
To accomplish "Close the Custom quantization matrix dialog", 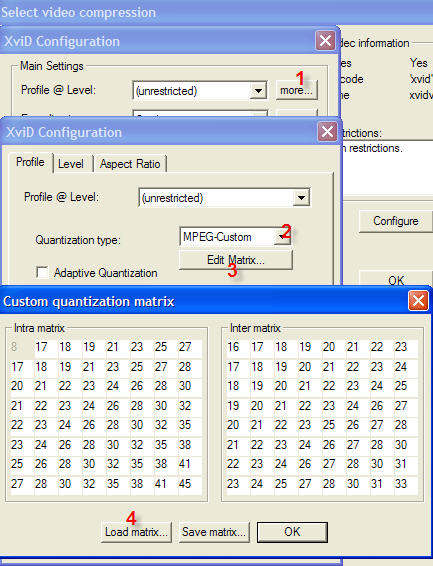I will (418, 301).
